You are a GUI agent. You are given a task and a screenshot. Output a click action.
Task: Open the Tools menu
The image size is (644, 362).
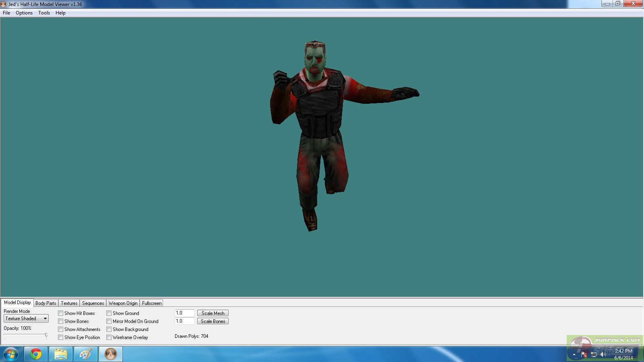(x=44, y=13)
